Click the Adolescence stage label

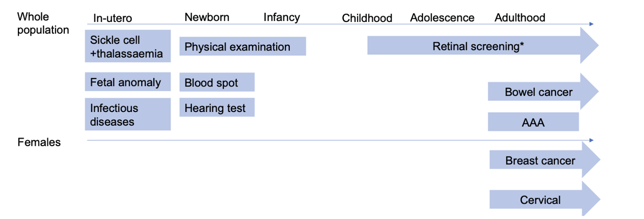click(x=442, y=18)
